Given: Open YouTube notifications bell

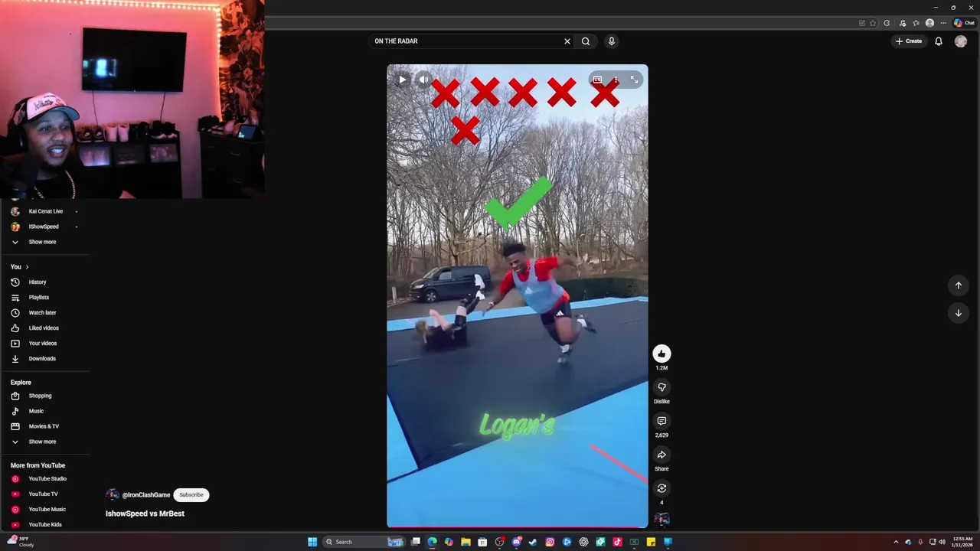Looking at the screenshot, I should point(939,41).
